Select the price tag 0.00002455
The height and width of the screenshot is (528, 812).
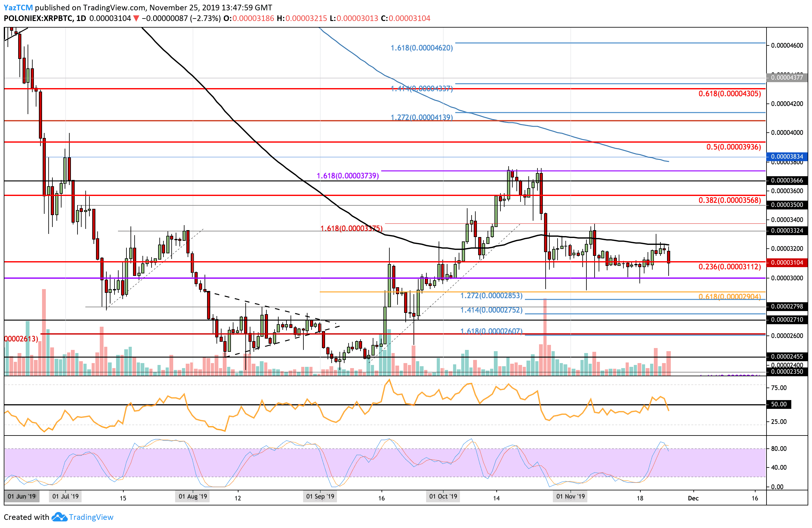pos(787,356)
